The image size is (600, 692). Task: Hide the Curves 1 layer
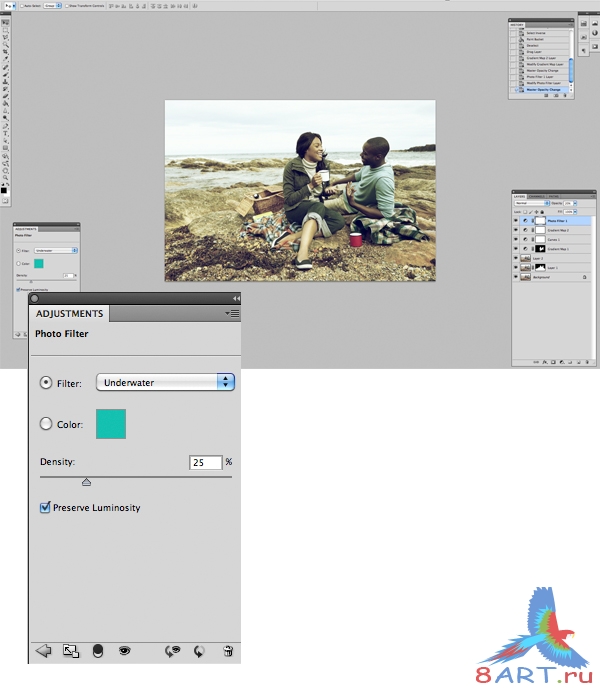coord(516,240)
